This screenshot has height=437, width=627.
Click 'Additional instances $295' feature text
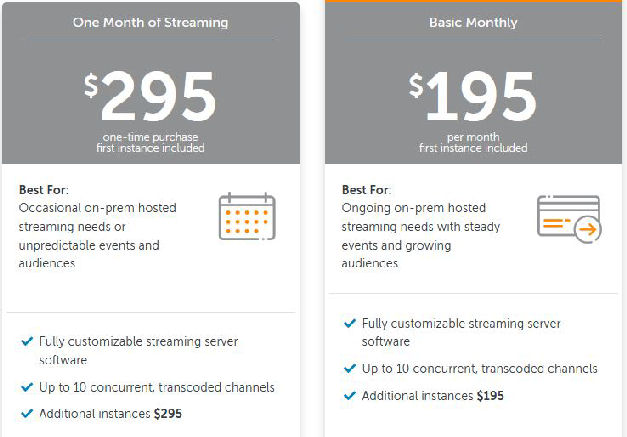[111, 413]
